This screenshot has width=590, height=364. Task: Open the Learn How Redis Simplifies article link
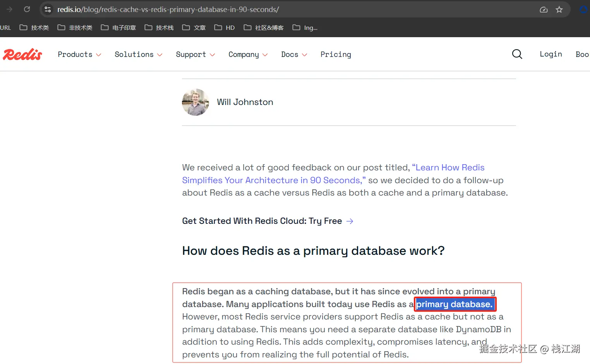333,174
